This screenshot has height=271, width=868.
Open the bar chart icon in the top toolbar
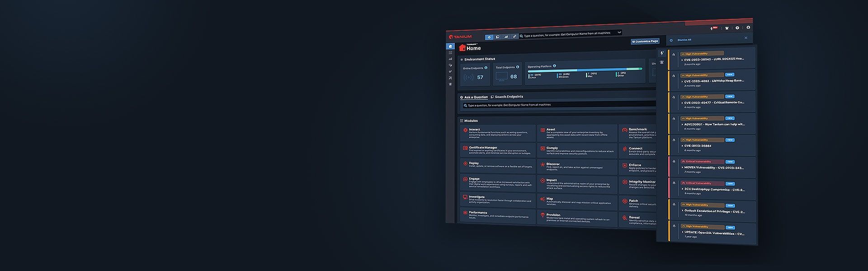point(506,37)
